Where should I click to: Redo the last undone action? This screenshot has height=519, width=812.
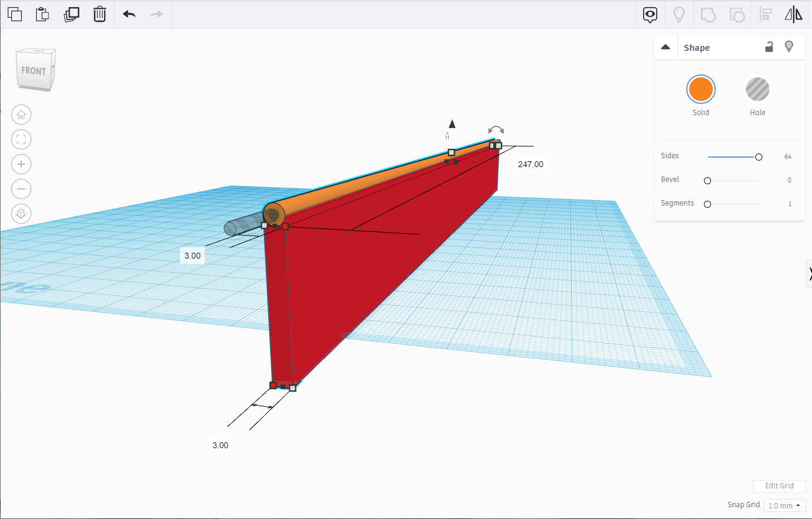pos(156,14)
